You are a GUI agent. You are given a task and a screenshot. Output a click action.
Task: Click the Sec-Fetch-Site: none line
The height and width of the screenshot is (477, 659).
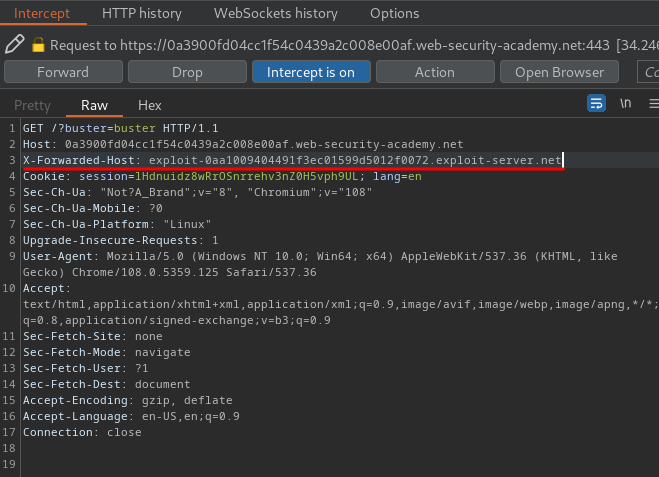pyautogui.click(x=92, y=336)
